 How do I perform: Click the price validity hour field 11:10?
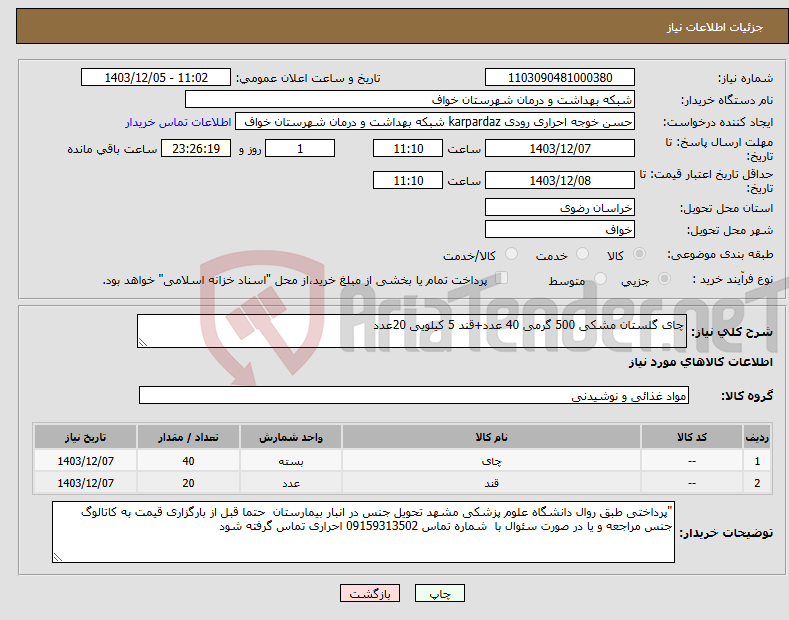tap(408, 180)
